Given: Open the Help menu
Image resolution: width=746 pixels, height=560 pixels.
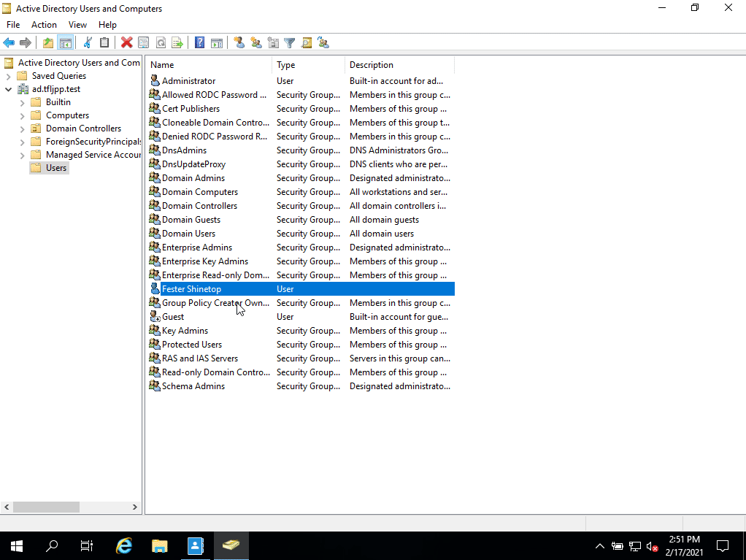Looking at the screenshot, I should point(107,25).
